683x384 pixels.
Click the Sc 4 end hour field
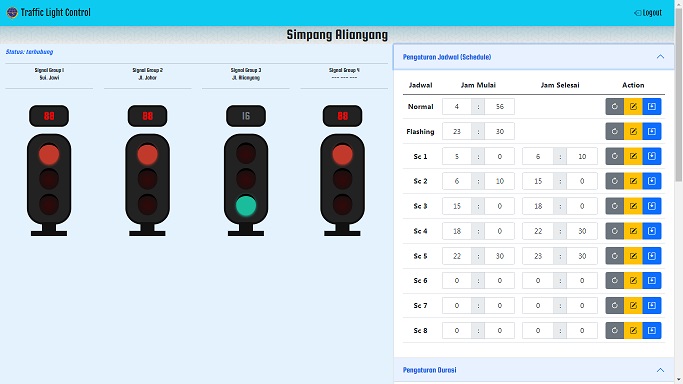point(538,231)
